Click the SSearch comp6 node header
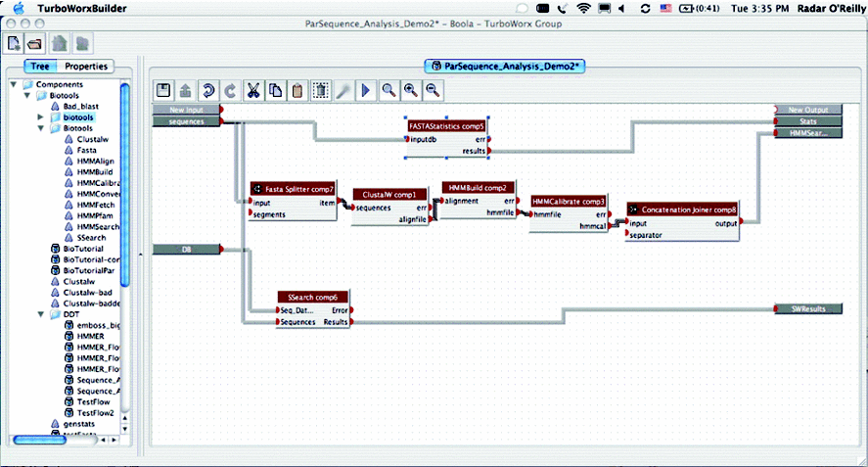The image size is (868, 467). [312, 296]
